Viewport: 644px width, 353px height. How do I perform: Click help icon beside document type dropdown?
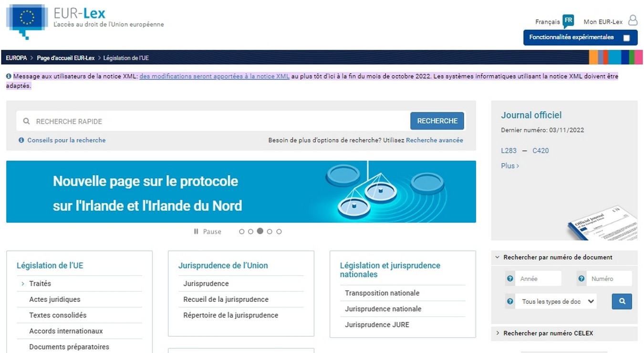pyautogui.click(x=510, y=301)
